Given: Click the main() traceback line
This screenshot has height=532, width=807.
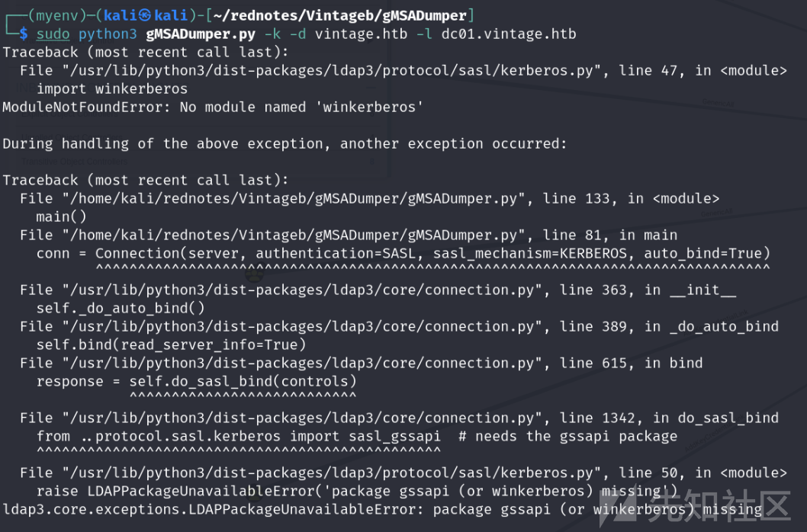Looking at the screenshot, I should 61,216.
